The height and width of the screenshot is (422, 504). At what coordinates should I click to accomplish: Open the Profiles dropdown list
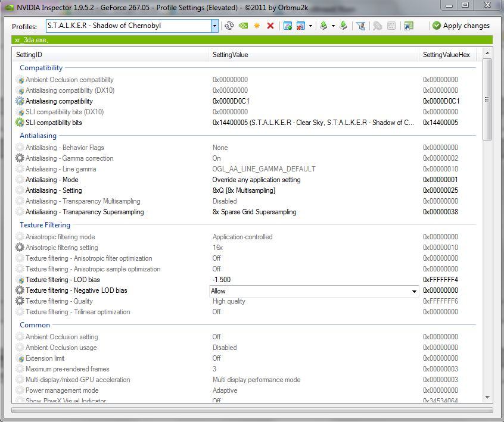coord(214,26)
